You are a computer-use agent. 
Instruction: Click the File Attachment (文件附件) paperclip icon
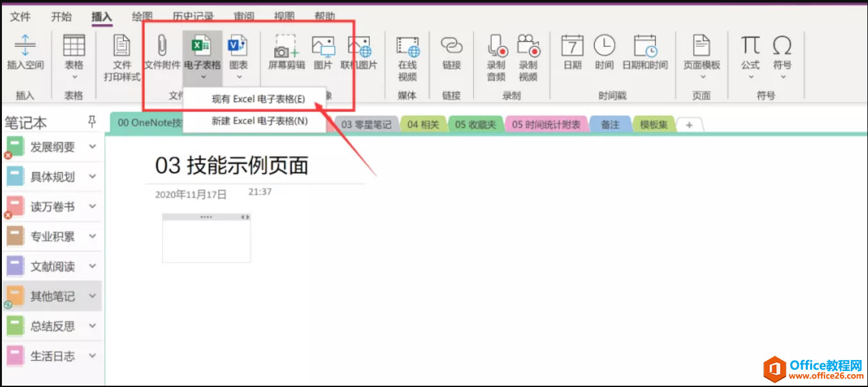coord(162,46)
